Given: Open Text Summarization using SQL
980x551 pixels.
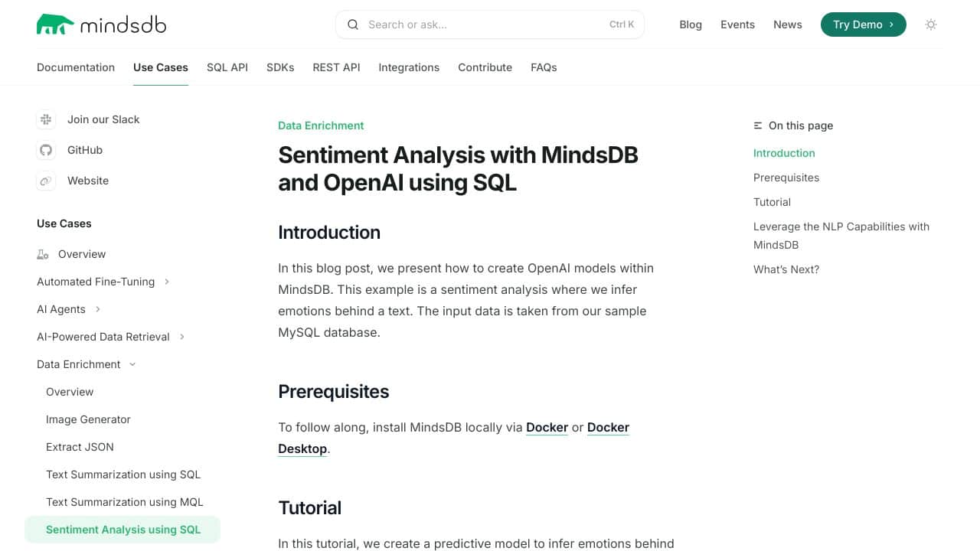Looking at the screenshot, I should tap(123, 474).
